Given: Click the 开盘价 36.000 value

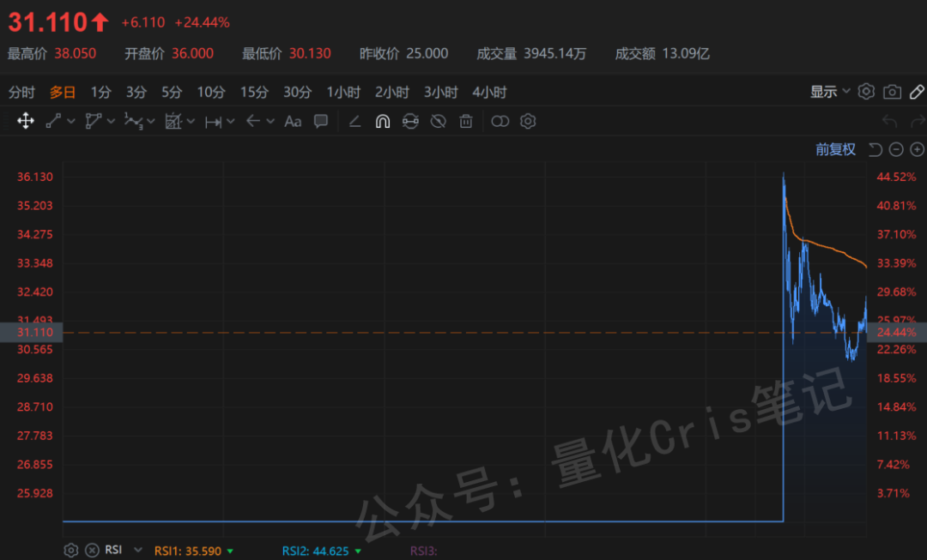Looking at the screenshot, I should coord(193,54).
